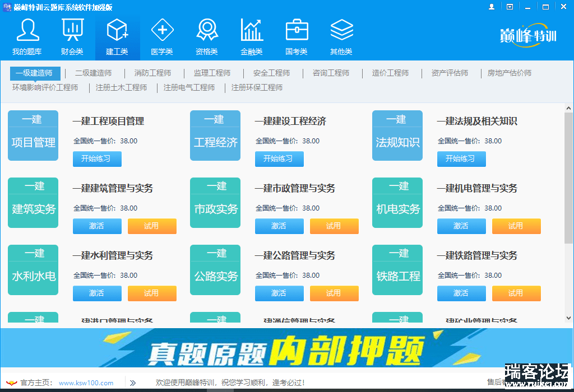Image resolution: width=574 pixels, height=392 pixels.
Task: Click the double-chevron expander in status bar
Action: (132, 383)
